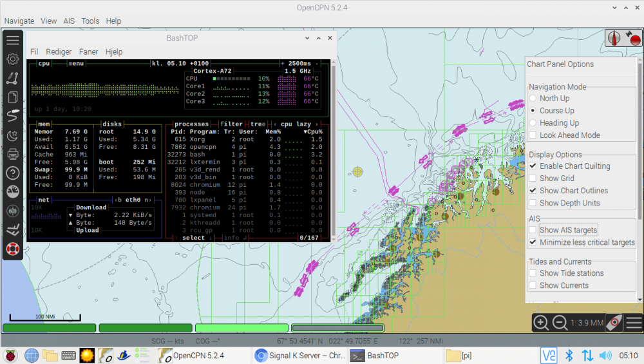Click the 6.3 compass plugin icon
This screenshot has width=644, height=364.
click(13, 211)
